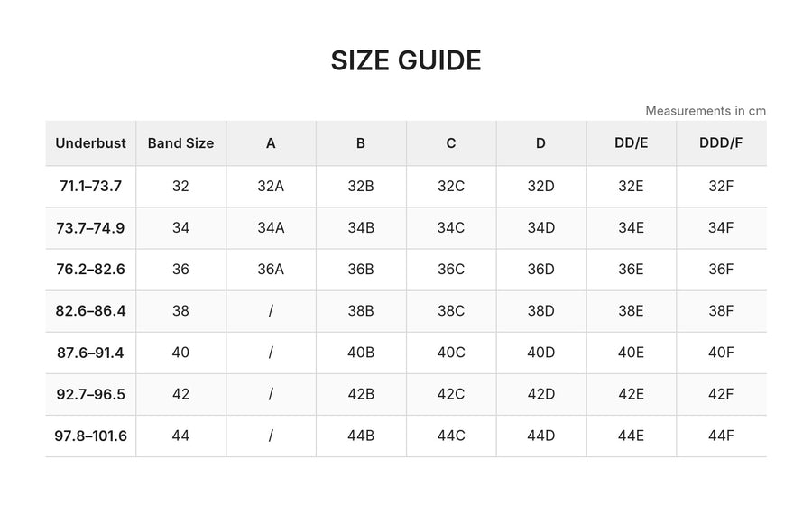Screen dimensions: 812x505
Task: Select the Underbust column header
Action: coord(90,143)
